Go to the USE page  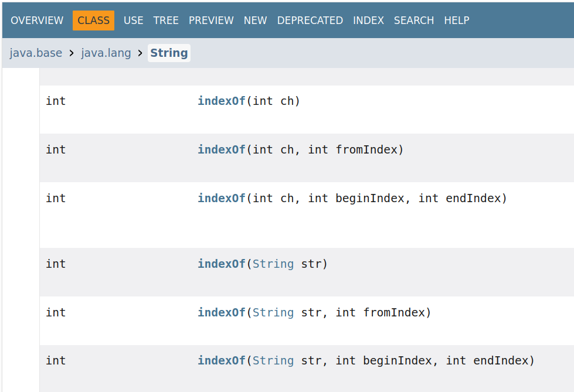pyautogui.click(x=133, y=21)
